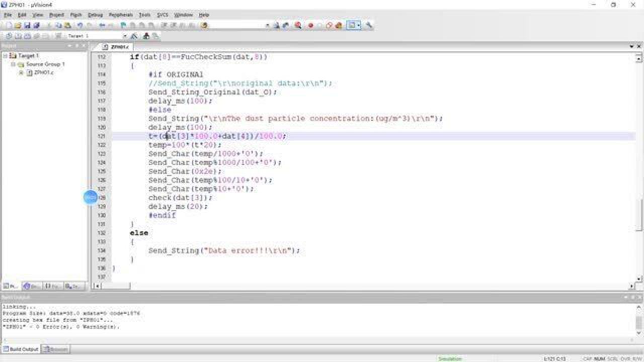Open Target Options icon beside Target 1 dropdown

pos(134,36)
